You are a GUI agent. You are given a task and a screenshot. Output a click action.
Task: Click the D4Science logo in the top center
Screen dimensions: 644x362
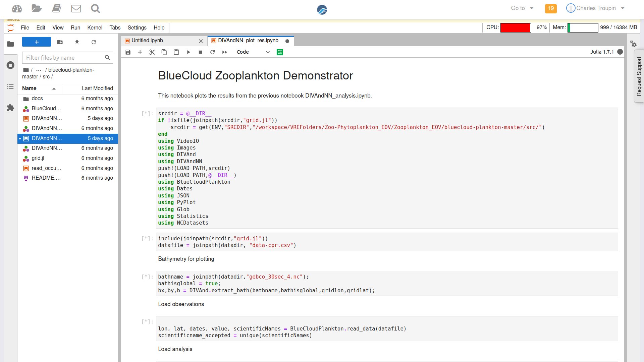[322, 10]
